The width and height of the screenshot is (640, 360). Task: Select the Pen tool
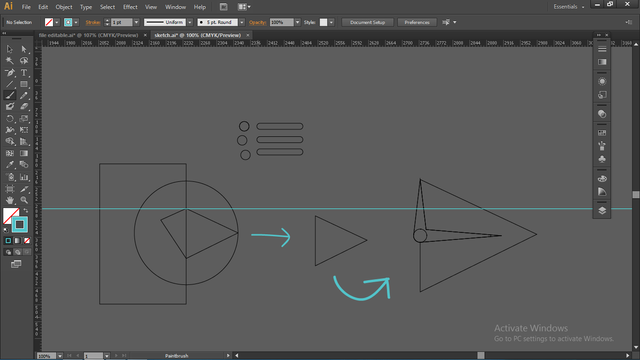coord(10,73)
